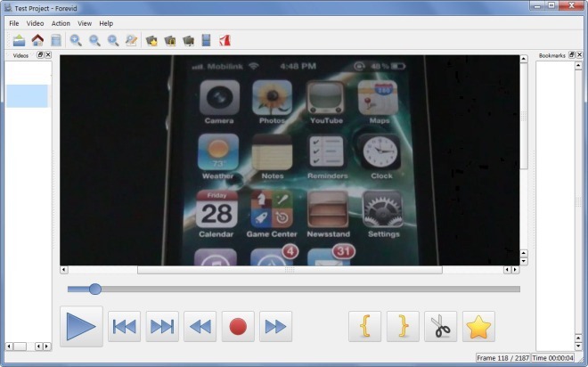Click the video viewer's rightmost horizontal scroll arrow

click(x=515, y=270)
